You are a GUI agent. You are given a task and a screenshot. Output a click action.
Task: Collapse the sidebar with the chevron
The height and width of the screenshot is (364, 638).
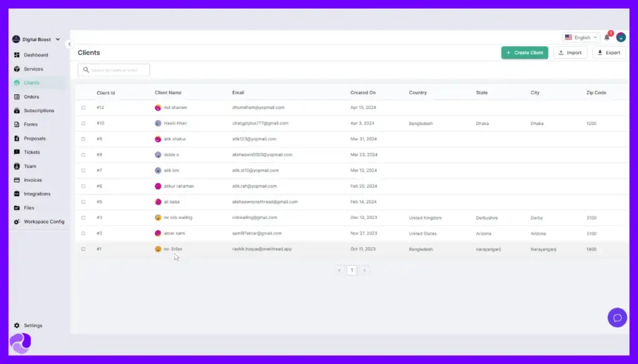tap(70, 44)
